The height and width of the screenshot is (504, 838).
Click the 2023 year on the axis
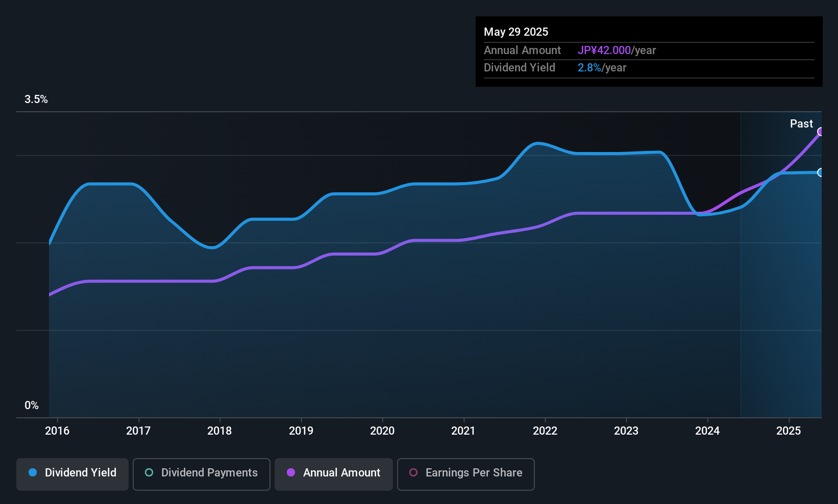click(x=626, y=431)
